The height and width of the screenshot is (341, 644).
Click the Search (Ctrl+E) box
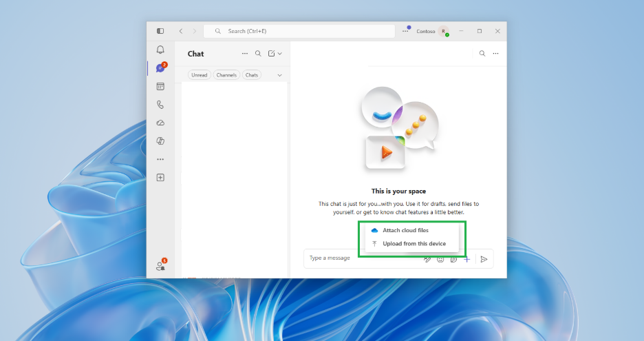click(299, 31)
